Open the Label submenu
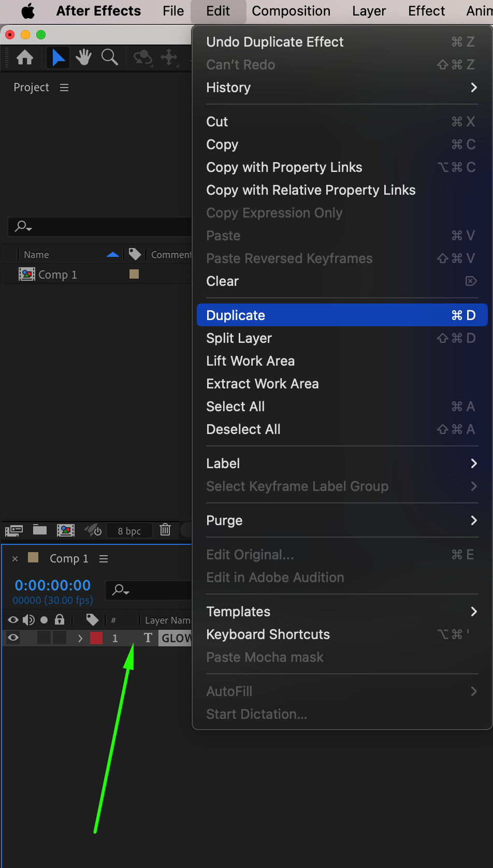The width and height of the screenshot is (493, 868). 342,464
